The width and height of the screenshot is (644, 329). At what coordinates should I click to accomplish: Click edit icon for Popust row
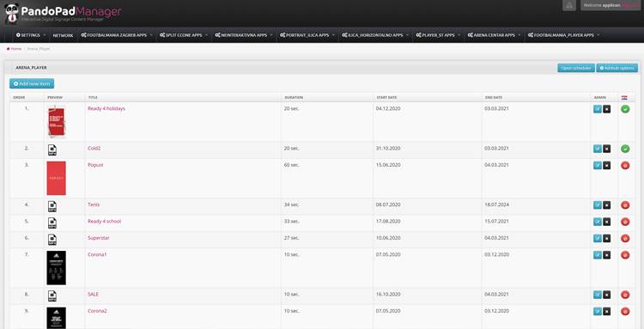(597, 165)
